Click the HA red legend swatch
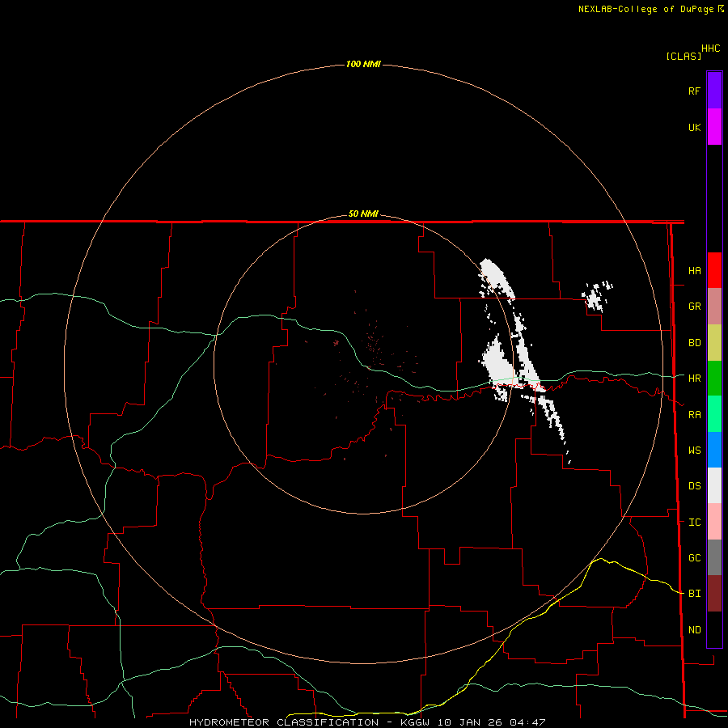The image size is (728, 728). click(714, 270)
